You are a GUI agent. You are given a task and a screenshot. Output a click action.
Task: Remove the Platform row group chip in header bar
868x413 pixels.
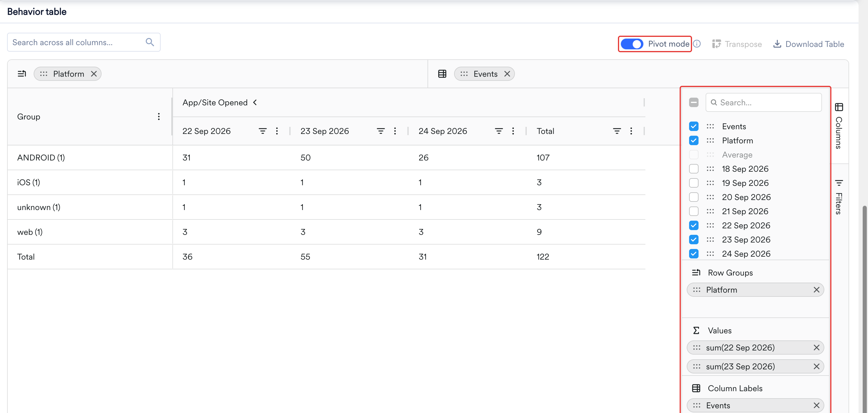[x=94, y=74]
